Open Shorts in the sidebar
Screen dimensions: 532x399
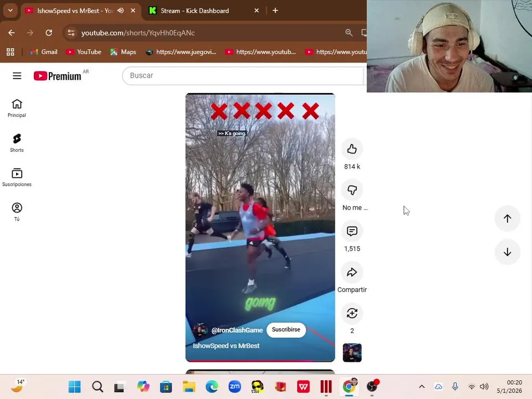tap(17, 143)
